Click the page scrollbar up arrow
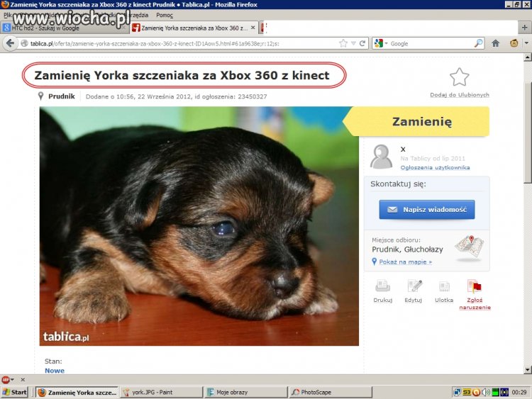 [x=528, y=57]
